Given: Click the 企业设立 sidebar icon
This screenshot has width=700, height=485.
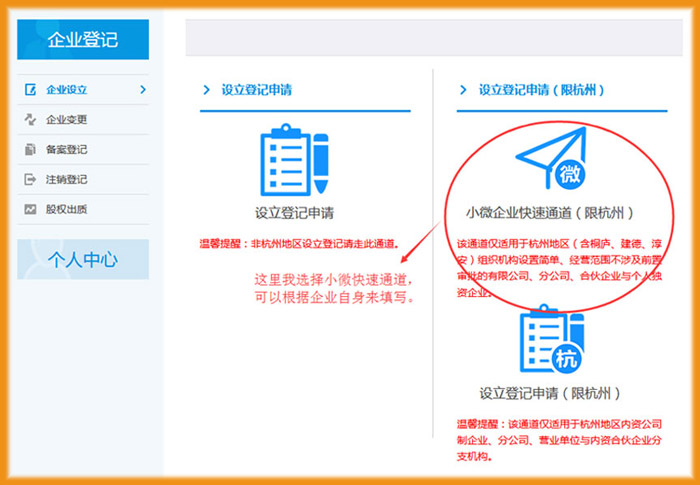Looking at the screenshot, I should coord(29,90).
